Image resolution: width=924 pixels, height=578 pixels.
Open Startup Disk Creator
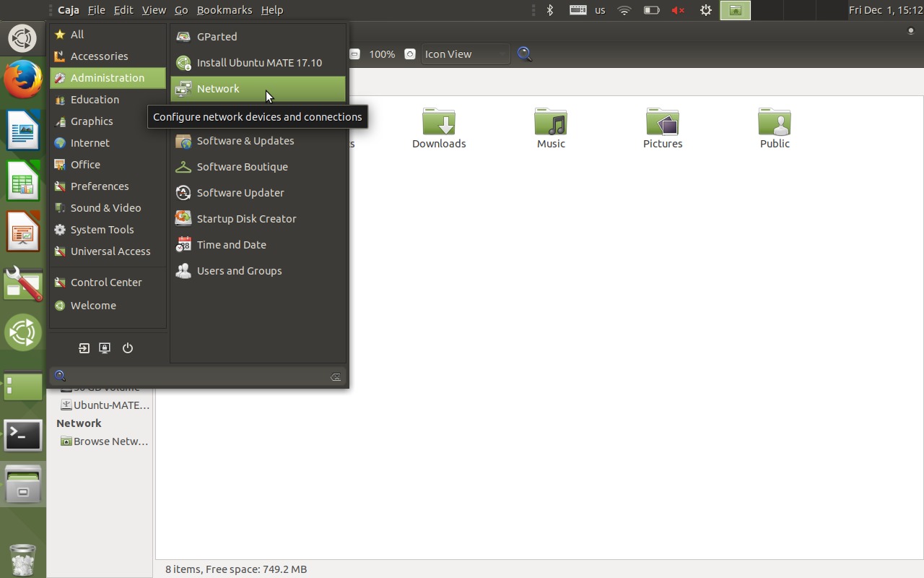[258, 219]
